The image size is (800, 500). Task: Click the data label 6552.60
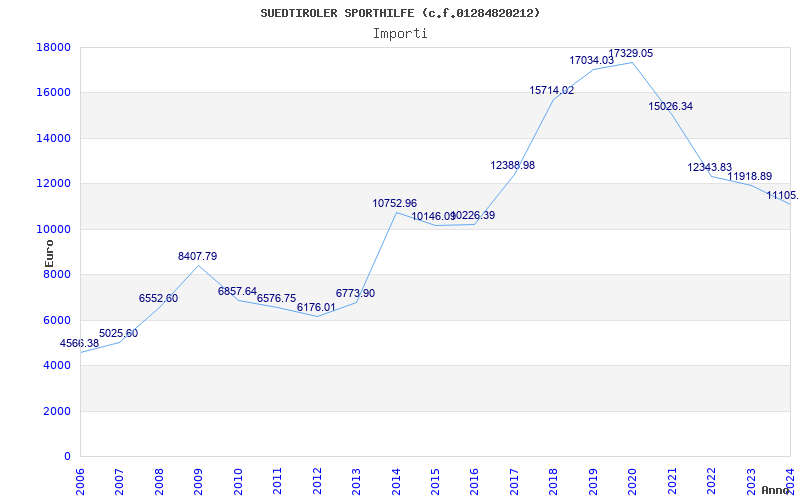(158, 298)
